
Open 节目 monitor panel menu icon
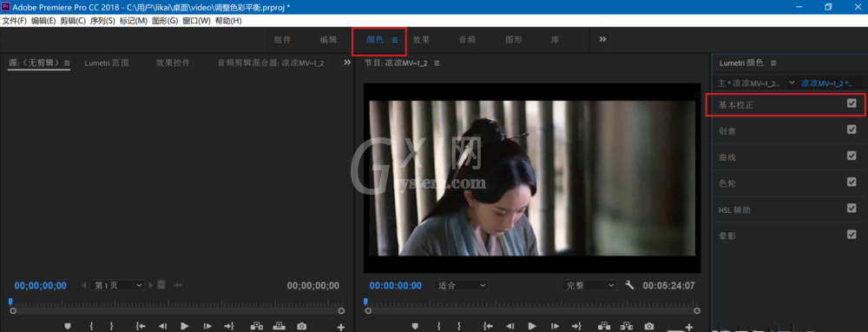[x=437, y=63]
